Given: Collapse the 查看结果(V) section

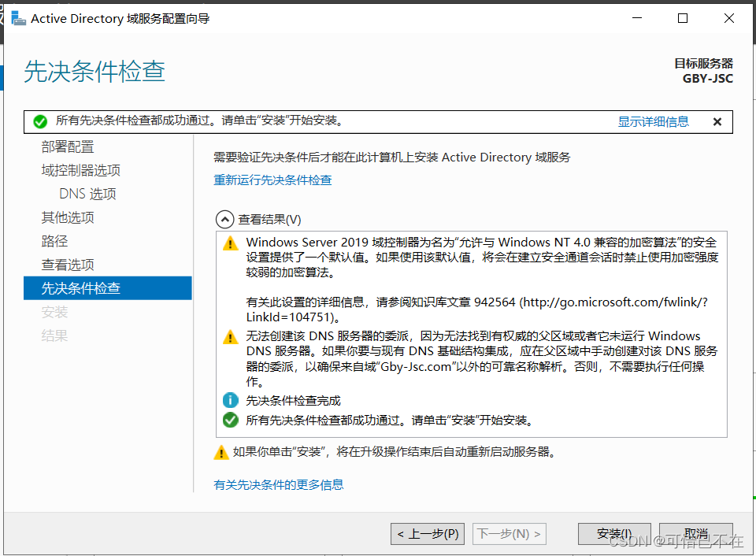Looking at the screenshot, I should [x=224, y=220].
